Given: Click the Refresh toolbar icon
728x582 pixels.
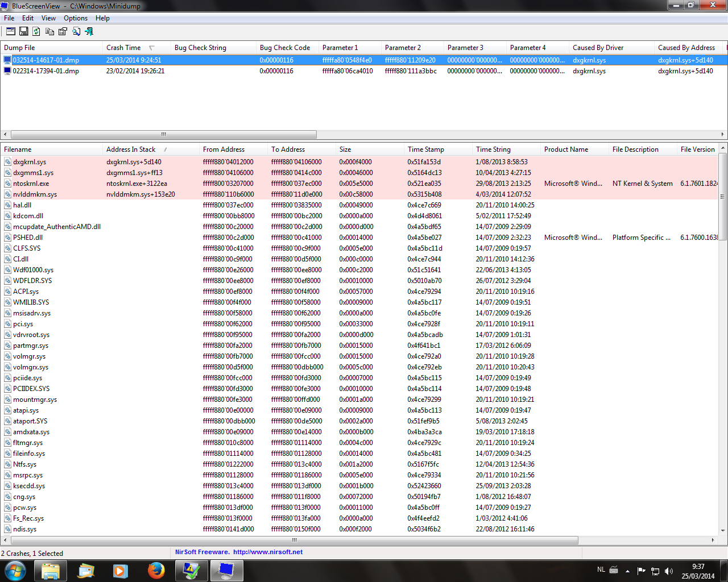Looking at the screenshot, I should (36, 31).
